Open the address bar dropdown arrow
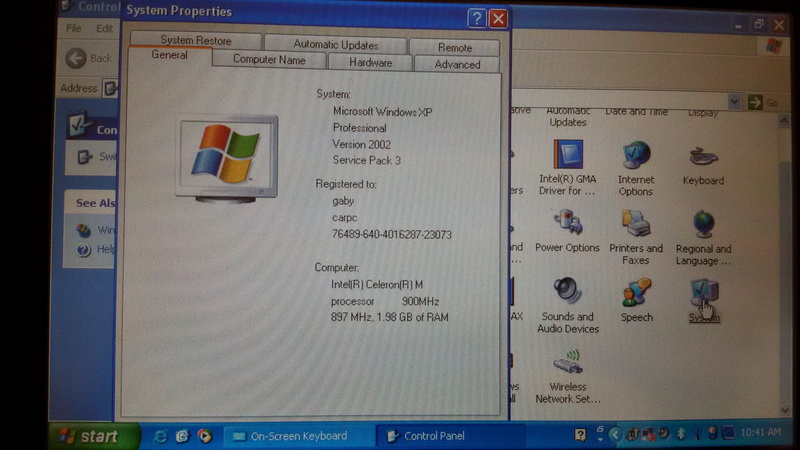This screenshot has width=800, height=450. pos(734,102)
